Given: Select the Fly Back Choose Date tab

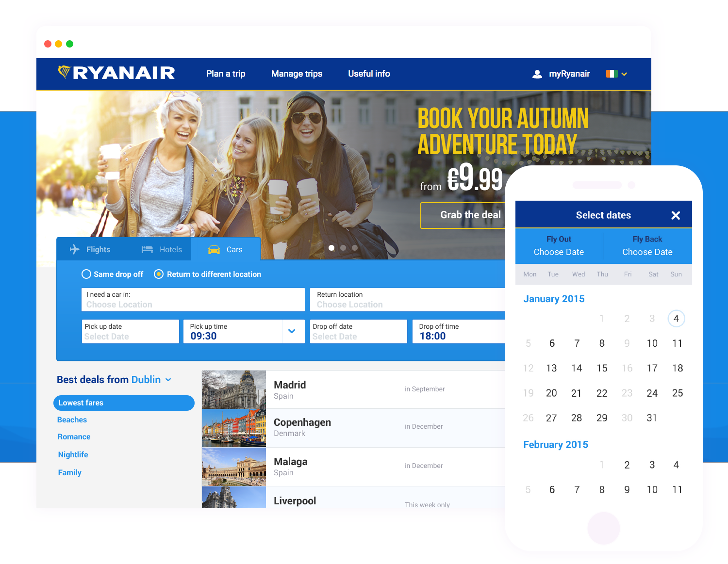Looking at the screenshot, I should point(647,246).
